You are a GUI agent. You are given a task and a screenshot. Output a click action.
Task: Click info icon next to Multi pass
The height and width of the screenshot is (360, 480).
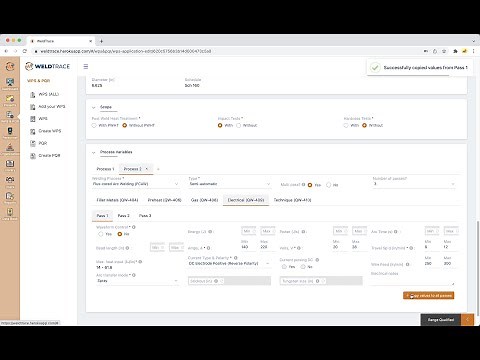pos(303,184)
